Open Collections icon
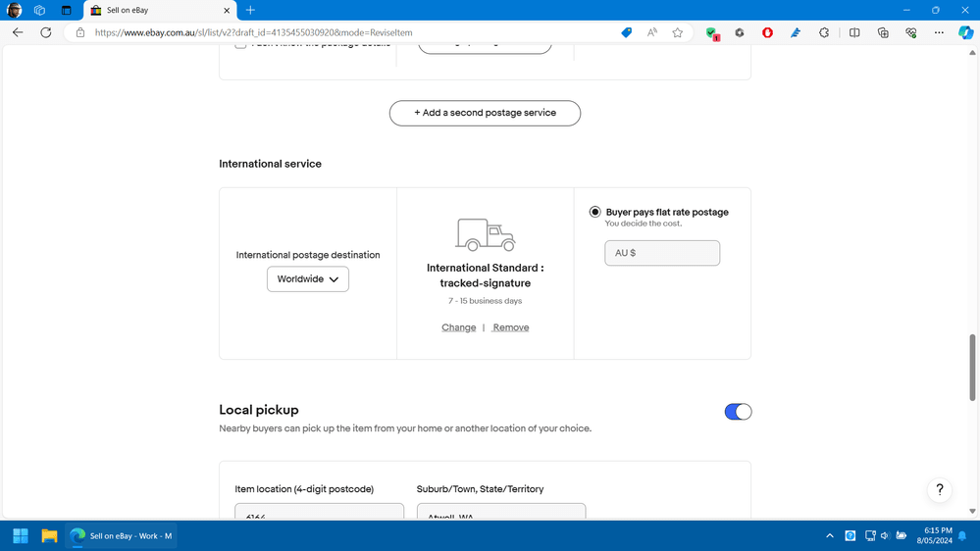 [x=883, y=32]
